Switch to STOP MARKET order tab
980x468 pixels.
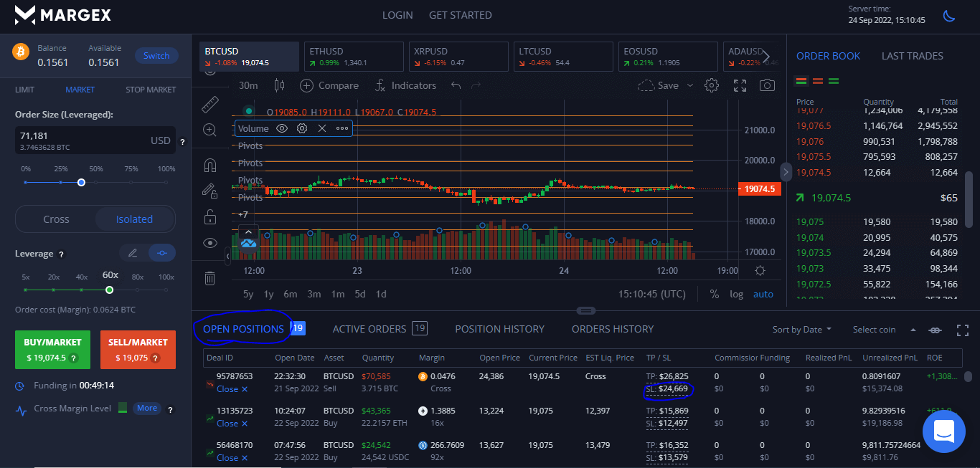click(151, 90)
